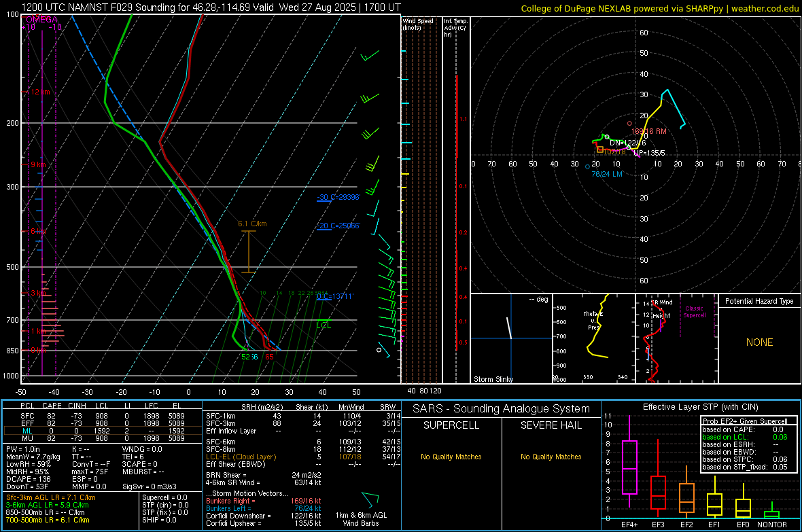Image resolution: width=802 pixels, height=532 pixels.
Task: Click the 169/16 RM label on the hodograph
Action: click(648, 131)
